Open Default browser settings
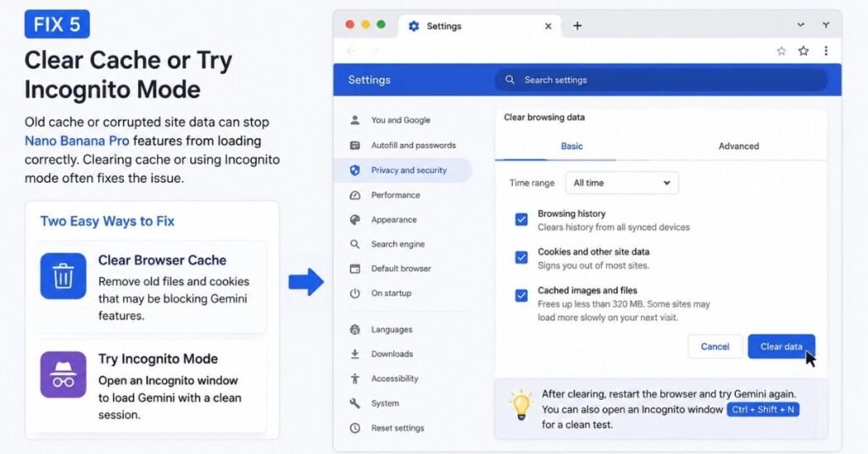Screen dimensions: 868x454 tap(403, 269)
